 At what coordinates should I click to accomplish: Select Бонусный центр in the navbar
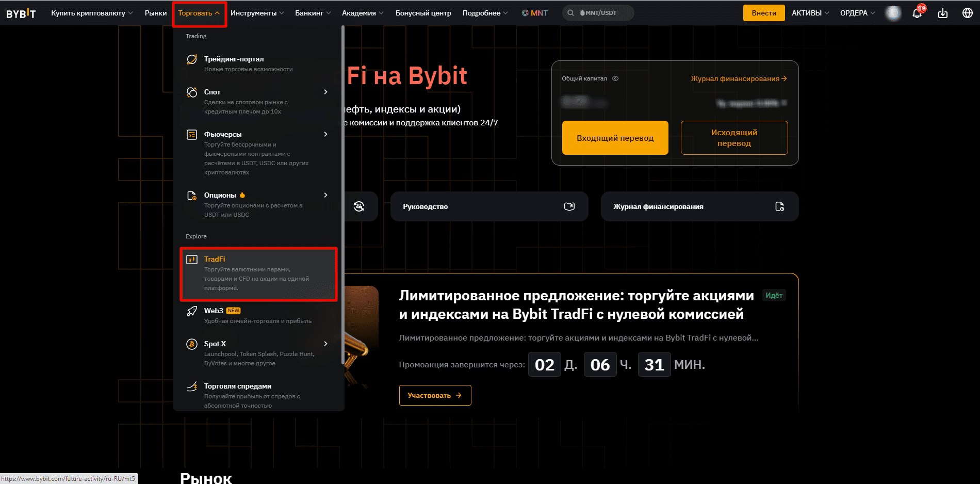[x=423, y=13]
